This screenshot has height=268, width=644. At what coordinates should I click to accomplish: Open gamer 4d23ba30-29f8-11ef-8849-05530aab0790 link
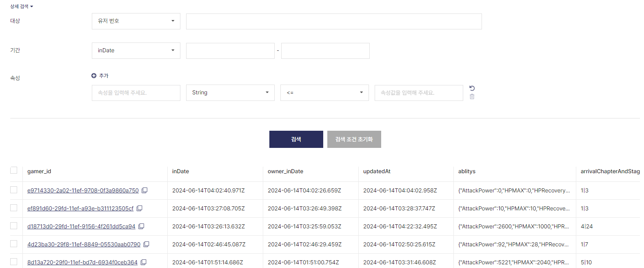pos(84,244)
